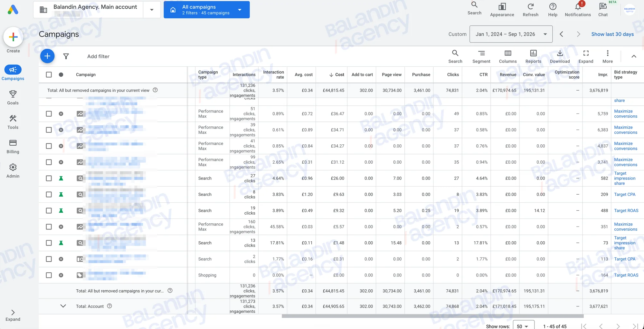644x329 pixels.
Task: Expand the table to full screen
Action: 586,56
